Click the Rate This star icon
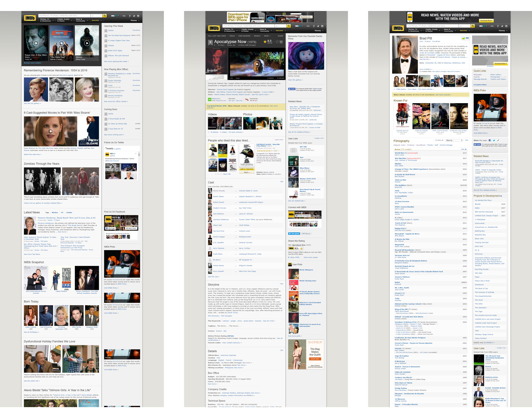 pos(277,42)
